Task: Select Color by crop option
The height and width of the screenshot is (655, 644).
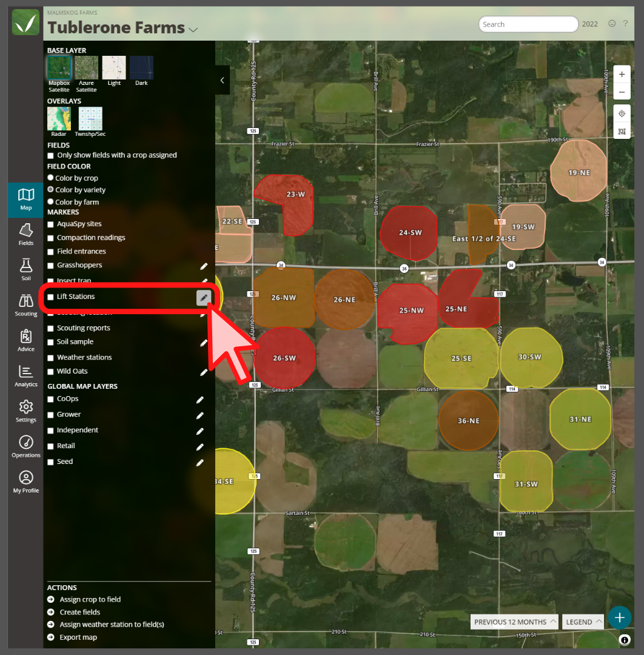Action: 50,178
